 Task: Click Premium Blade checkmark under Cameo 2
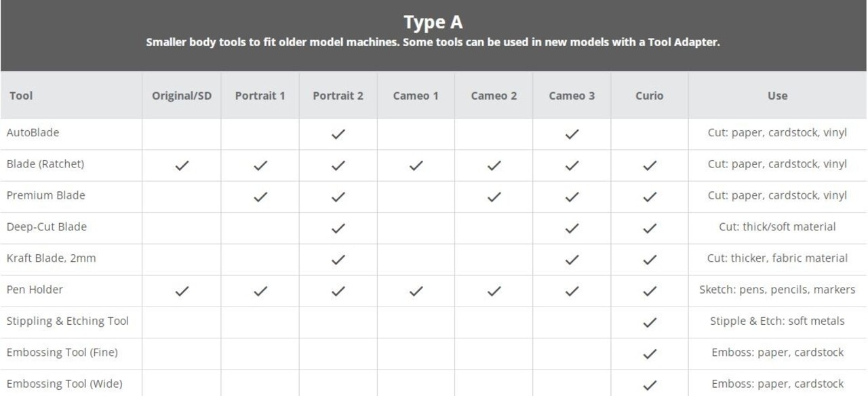point(494,197)
